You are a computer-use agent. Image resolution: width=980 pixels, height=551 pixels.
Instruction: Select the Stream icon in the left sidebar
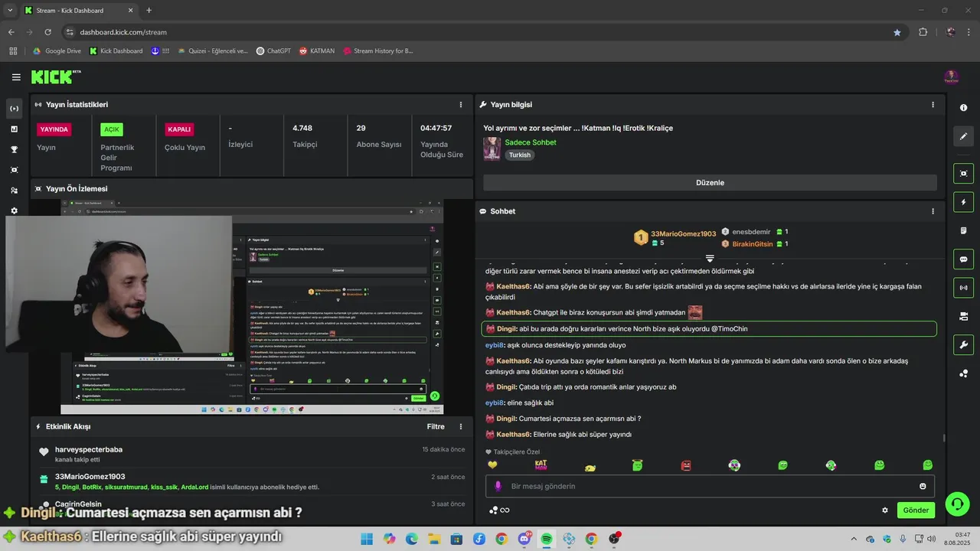[x=15, y=109]
